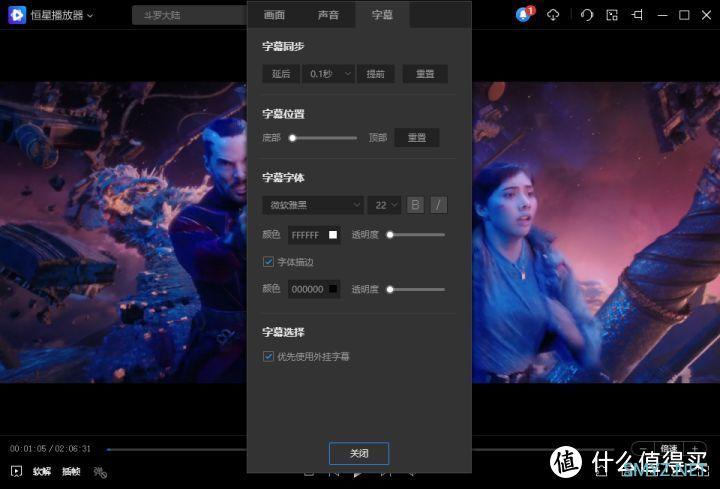Screen dimensions: 720x489
Task: Click the mini-window mode icon in title bar
Action: point(612,15)
